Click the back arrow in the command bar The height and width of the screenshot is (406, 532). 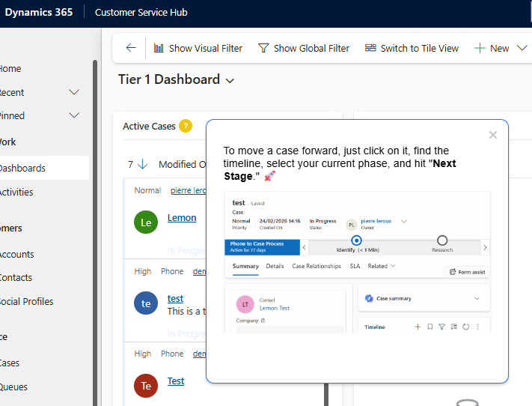click(131, 48)
